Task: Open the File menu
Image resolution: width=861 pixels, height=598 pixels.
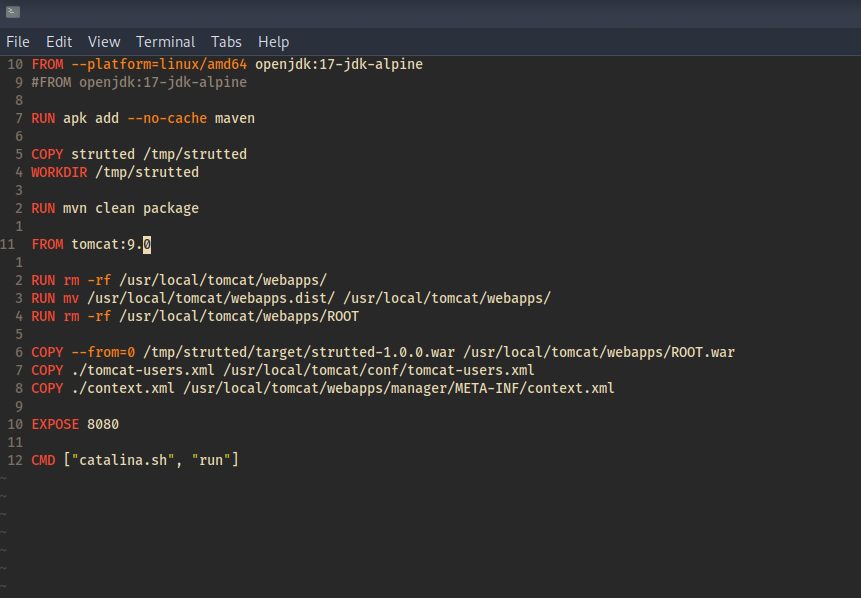Action: (x=18, y=42)
